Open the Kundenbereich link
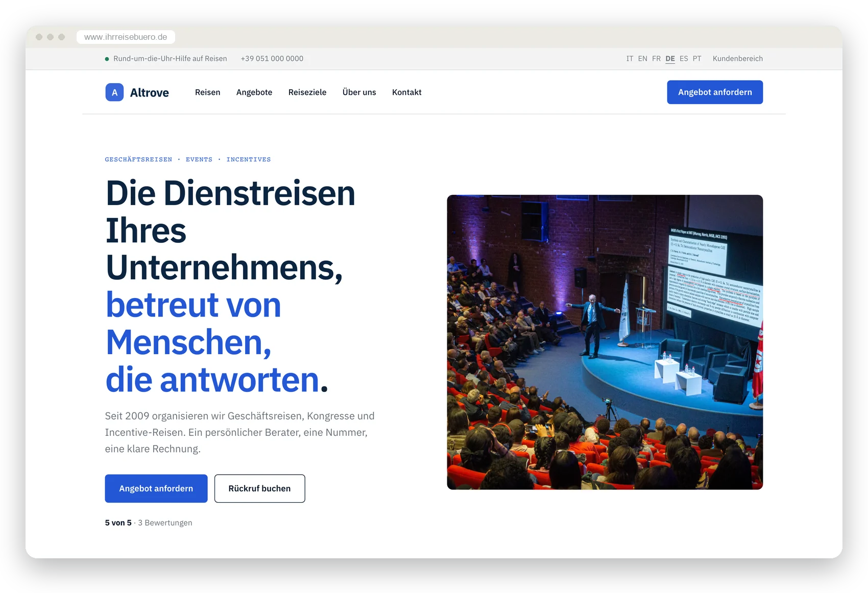 pos(738,59)
